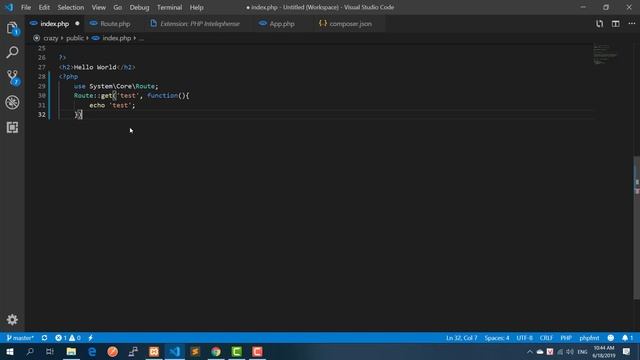The height and width of the screenshot is (360, 640).
Task: Click the ENG language indicator in tray
Action: [x=582, y=351]
